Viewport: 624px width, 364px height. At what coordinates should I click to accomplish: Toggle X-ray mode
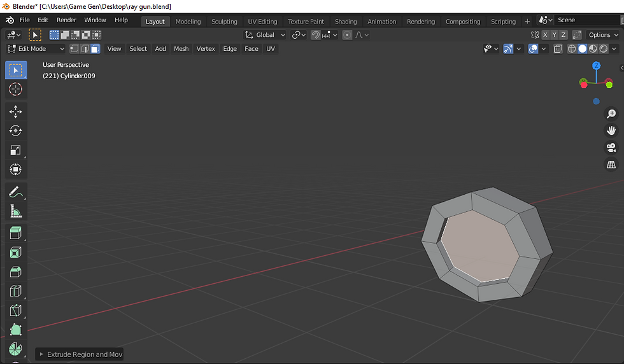coord(558,48)
